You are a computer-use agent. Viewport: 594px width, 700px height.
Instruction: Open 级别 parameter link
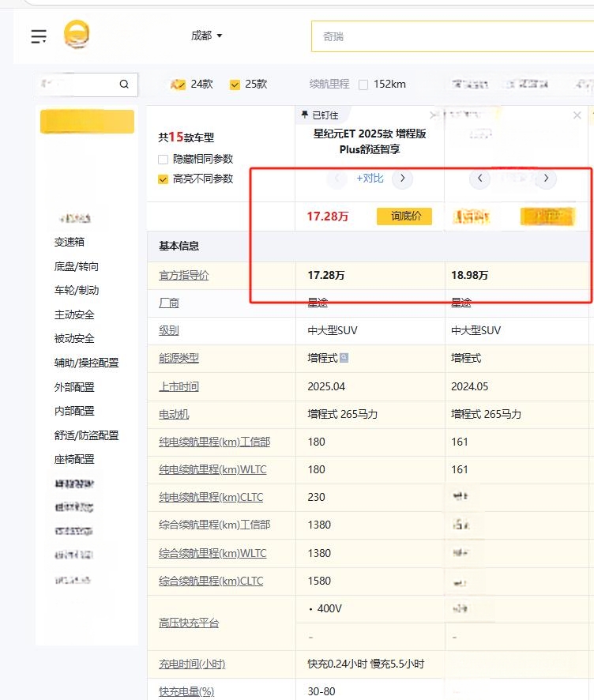[x=169, y=331]
